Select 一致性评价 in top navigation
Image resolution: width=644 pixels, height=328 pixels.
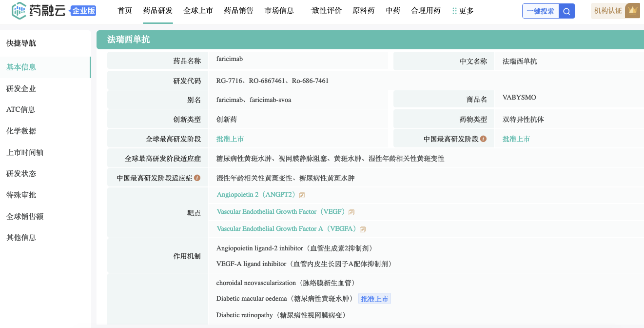pos(323,11)
